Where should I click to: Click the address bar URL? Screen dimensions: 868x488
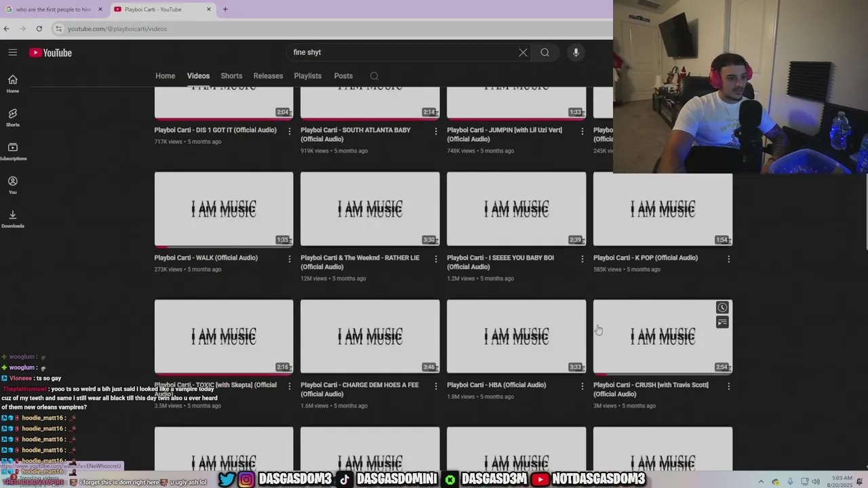point(117,28)
